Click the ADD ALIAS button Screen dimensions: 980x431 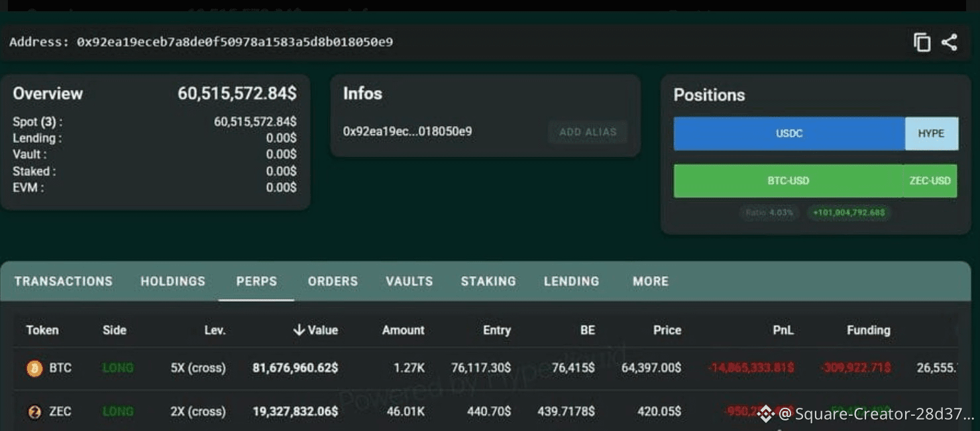[588, 132]
